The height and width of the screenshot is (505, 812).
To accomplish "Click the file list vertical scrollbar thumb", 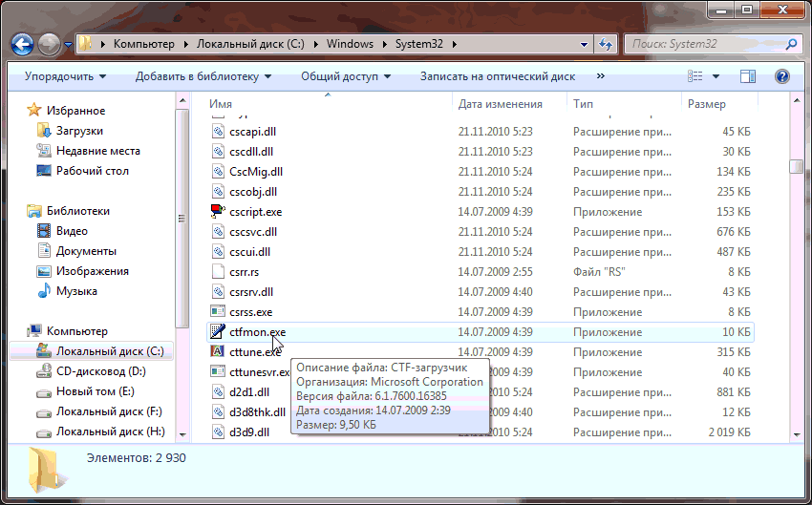I will (x=796, y=166).
